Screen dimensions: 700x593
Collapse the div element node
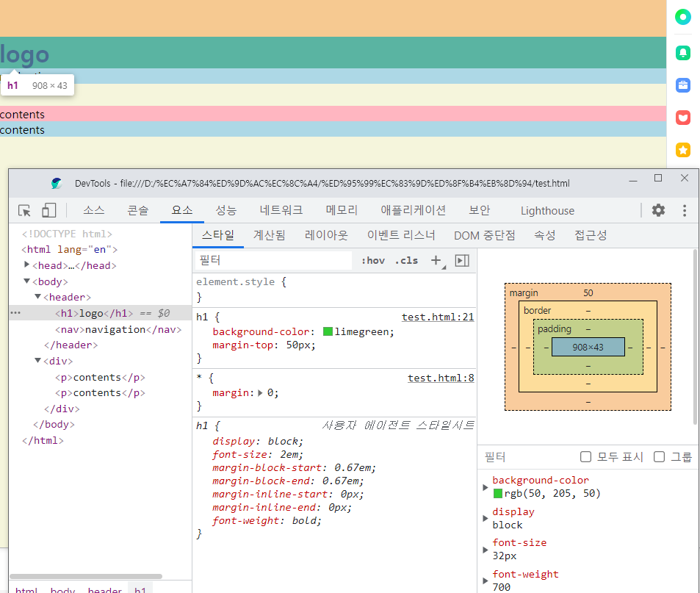coord(38,360)
